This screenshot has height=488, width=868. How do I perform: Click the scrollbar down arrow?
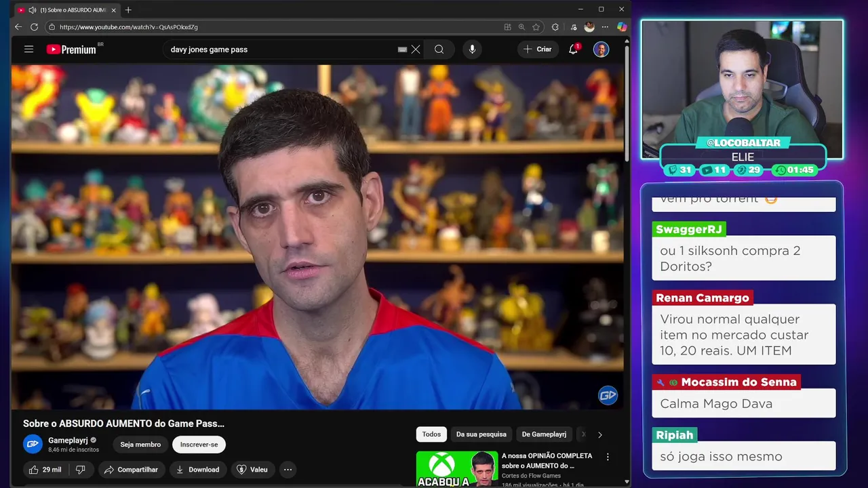(x=627, y=482)
